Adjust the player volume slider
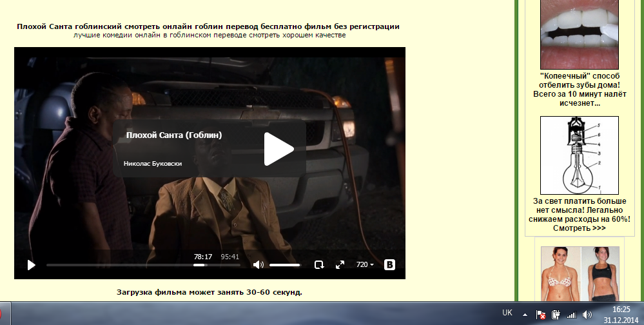The height and width of the screenshot is (325, 644). point(285,265)
